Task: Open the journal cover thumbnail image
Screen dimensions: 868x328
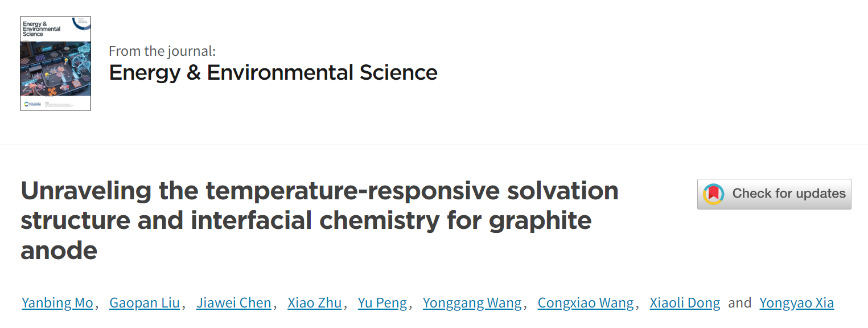Action: 56,63
